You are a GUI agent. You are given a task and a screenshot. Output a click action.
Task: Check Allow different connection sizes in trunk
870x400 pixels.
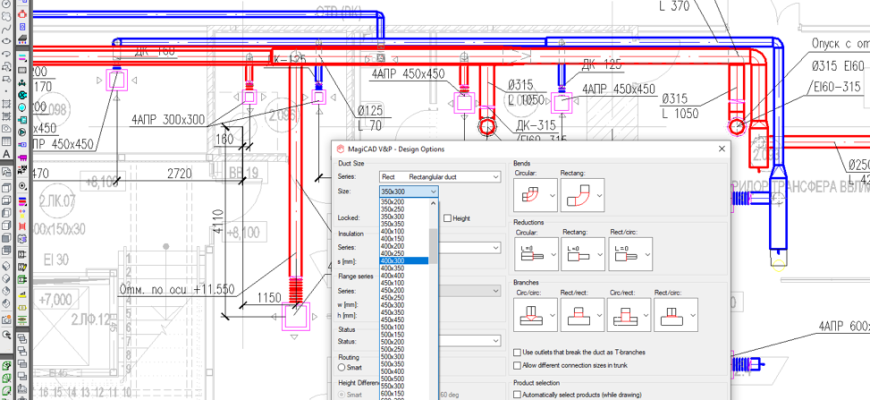517,366
